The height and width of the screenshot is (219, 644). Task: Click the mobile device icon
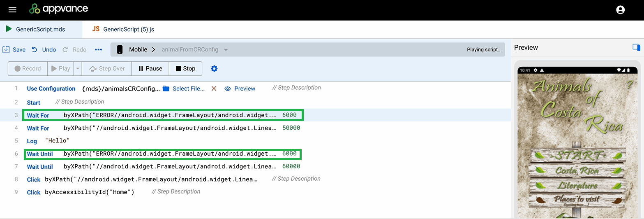click(x=120, y=49)
